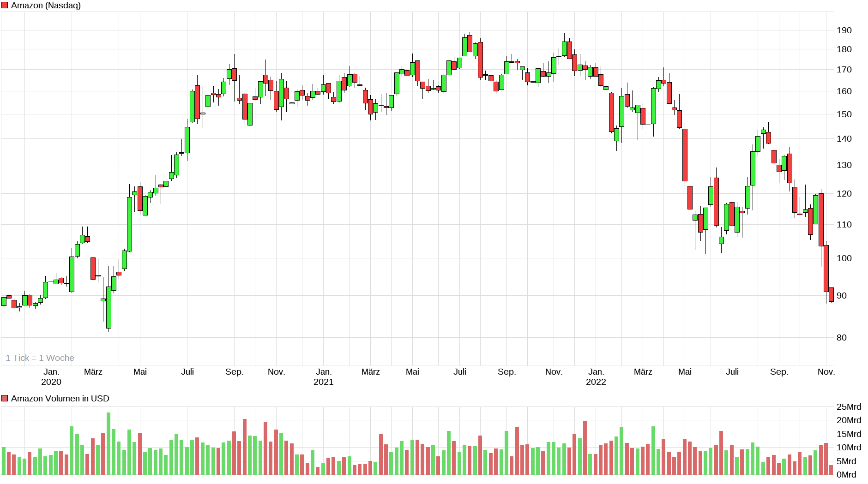Click the '1 Tick = 1 Woche' note
868x484 pixels.
tap(40, 358)
